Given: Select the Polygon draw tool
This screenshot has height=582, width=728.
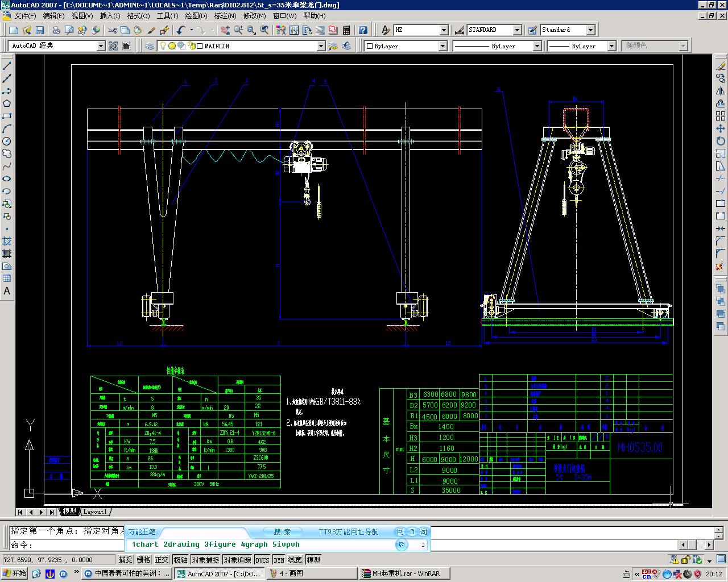Looking at the screenshot, I should (x=7, y=103).
